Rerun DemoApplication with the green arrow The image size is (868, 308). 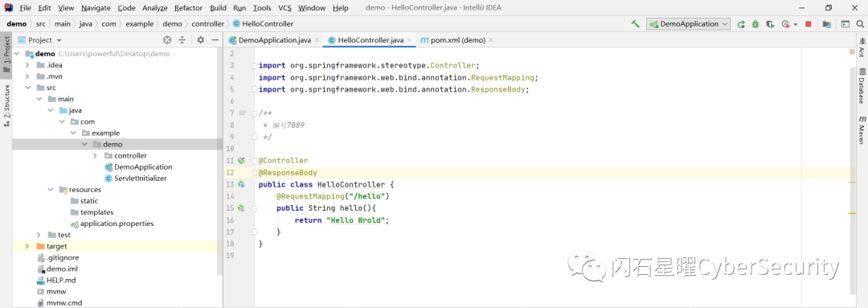point(741,24)
